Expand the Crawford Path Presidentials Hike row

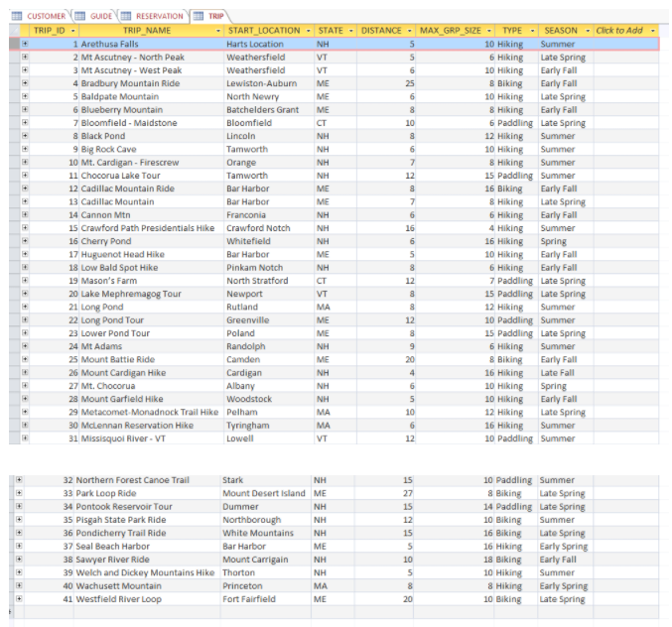(x=25, y=228)
